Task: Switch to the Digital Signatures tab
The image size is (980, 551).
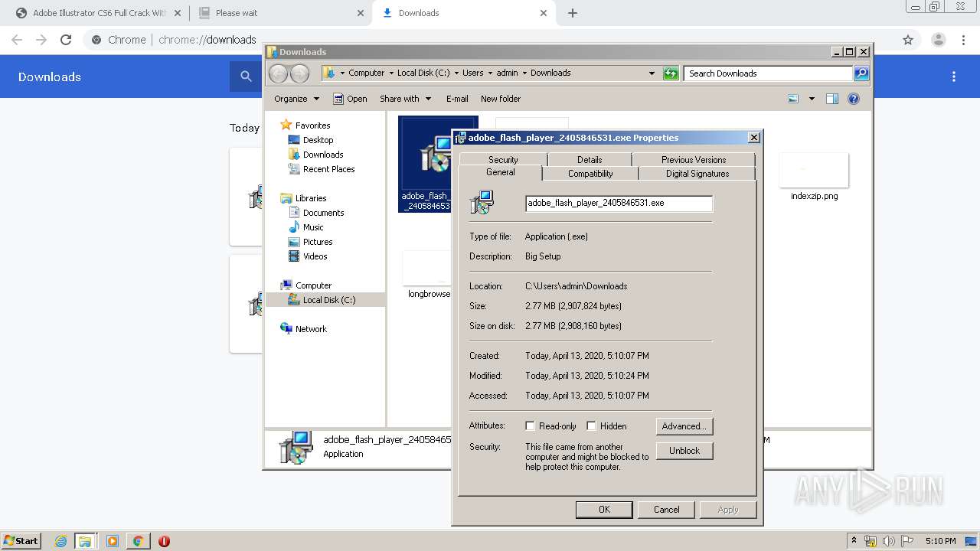Action: click(697, 174)
